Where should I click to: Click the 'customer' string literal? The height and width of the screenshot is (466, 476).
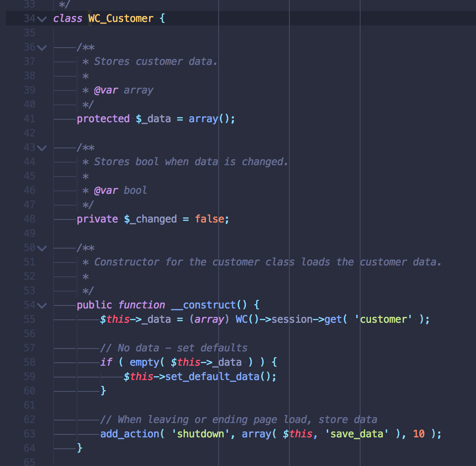[383, 319]
